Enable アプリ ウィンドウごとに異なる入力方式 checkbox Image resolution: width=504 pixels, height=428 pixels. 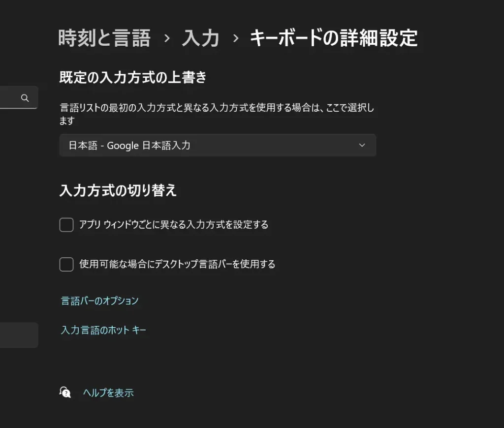point(66,225)
